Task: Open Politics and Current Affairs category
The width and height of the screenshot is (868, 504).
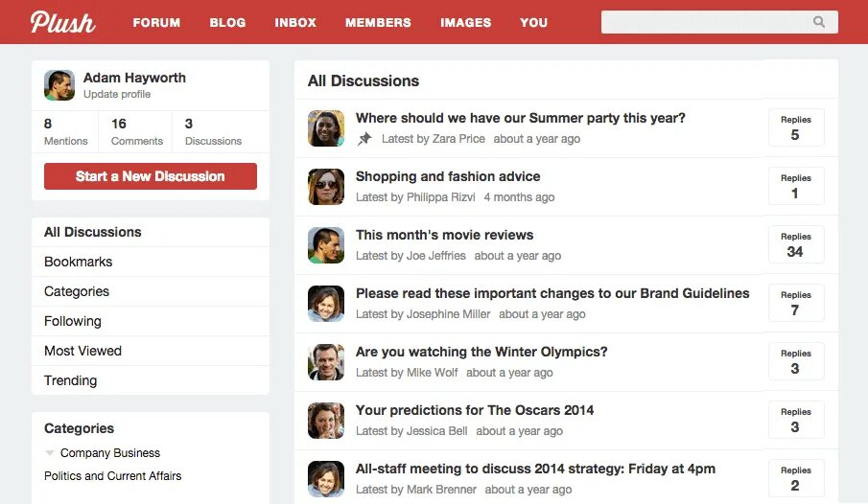Action: point(113,476)
